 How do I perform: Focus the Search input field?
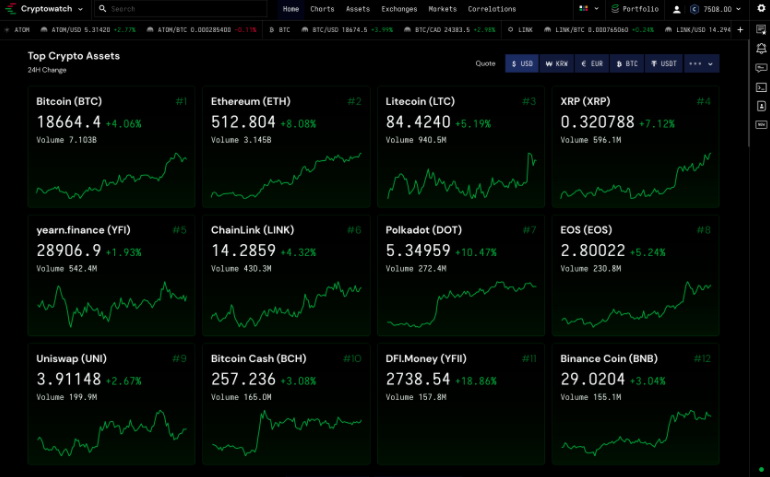(x=182, y=9)
